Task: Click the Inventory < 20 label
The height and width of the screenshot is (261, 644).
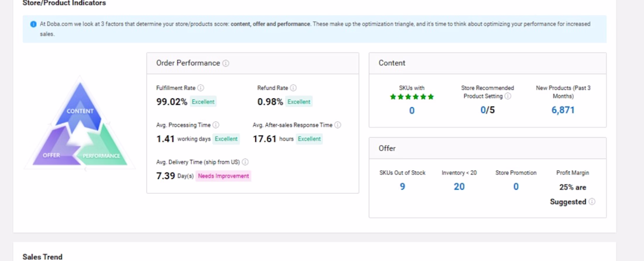Action: 459,173
